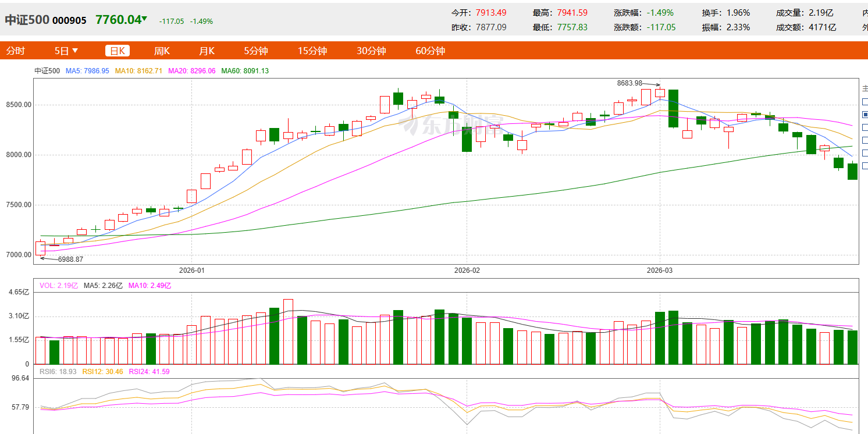
Task: Click the green down arrow beside 7760.04
Action: point(144,19)
